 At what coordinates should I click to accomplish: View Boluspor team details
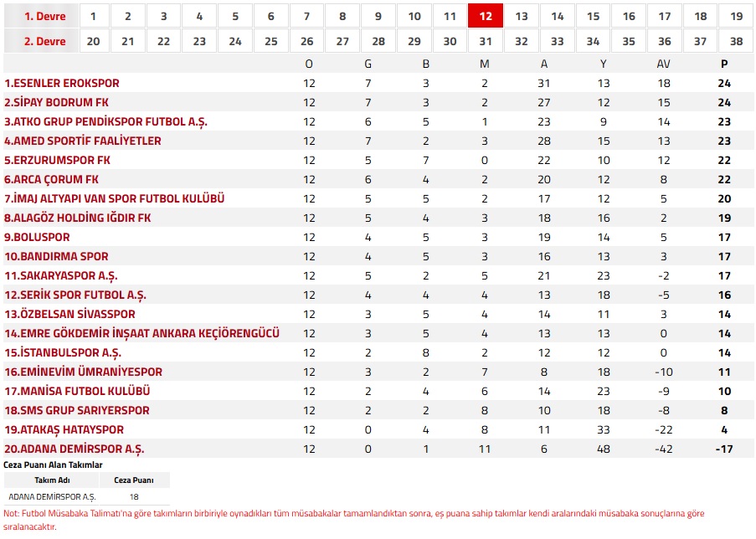[38, 238]
